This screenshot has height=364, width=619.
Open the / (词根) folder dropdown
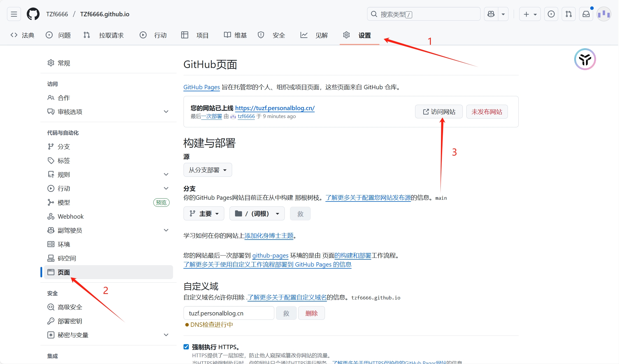coord(257,214)
